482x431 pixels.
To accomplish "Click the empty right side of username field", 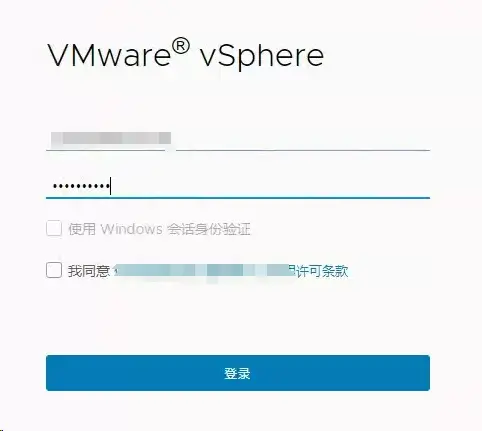I will click(x=303, y=140).
